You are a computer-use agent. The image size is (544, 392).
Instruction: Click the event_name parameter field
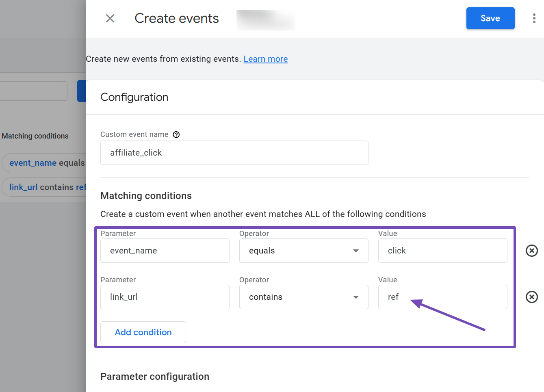165,251
